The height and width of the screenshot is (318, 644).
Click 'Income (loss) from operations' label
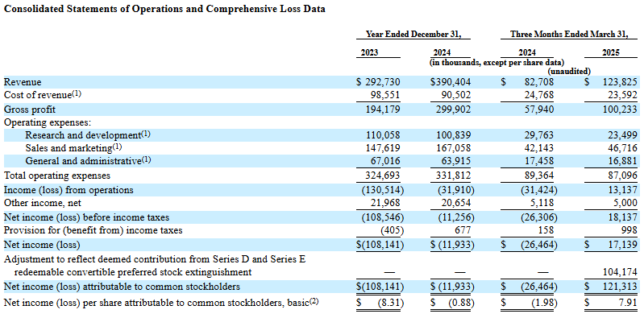click(69, 190)
